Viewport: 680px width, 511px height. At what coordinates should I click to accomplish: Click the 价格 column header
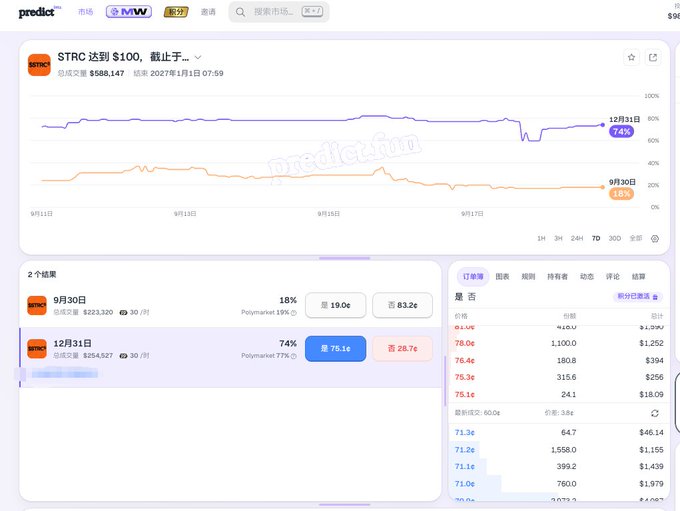(x=461, y=316)
